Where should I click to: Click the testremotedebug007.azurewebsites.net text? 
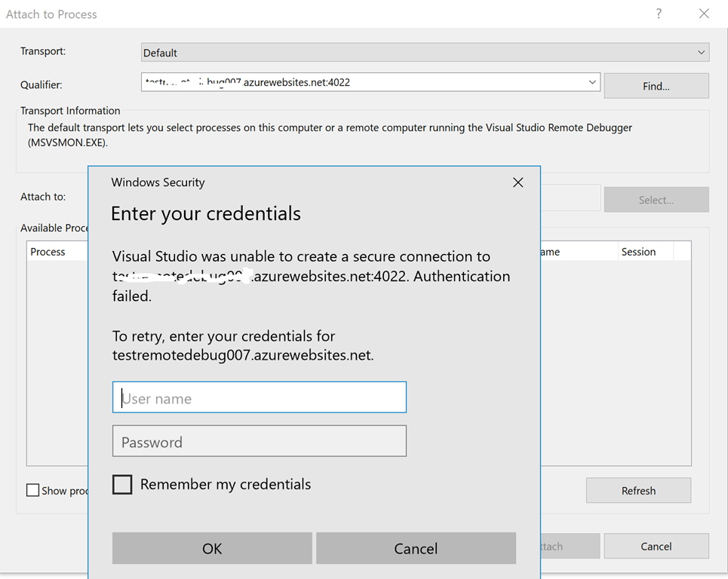tap(243, 355)
